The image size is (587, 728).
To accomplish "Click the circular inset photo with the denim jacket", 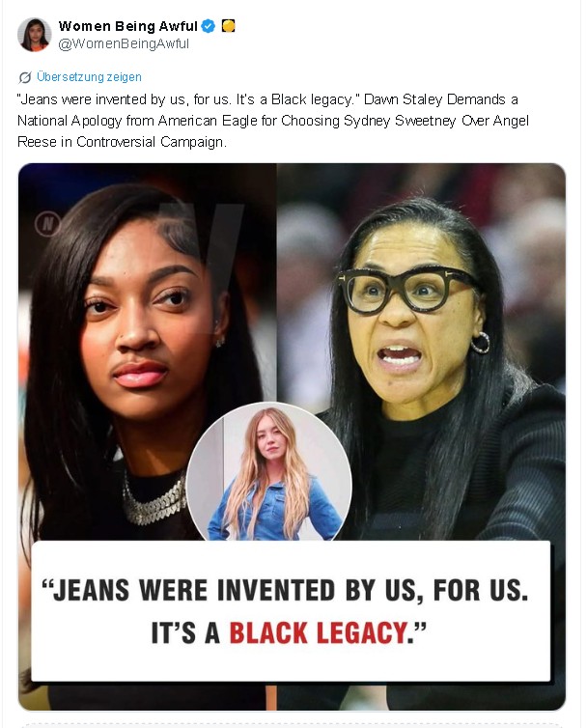I will 269,472.
